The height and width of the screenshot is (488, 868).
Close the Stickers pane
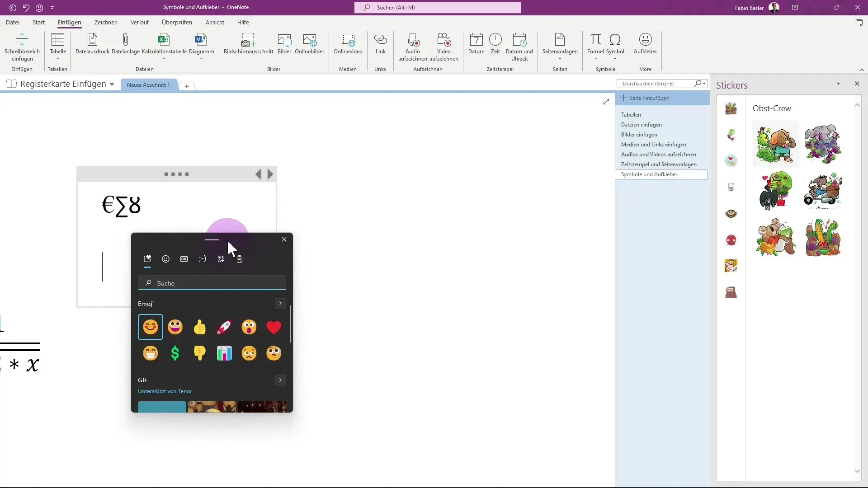click(857, 84)
